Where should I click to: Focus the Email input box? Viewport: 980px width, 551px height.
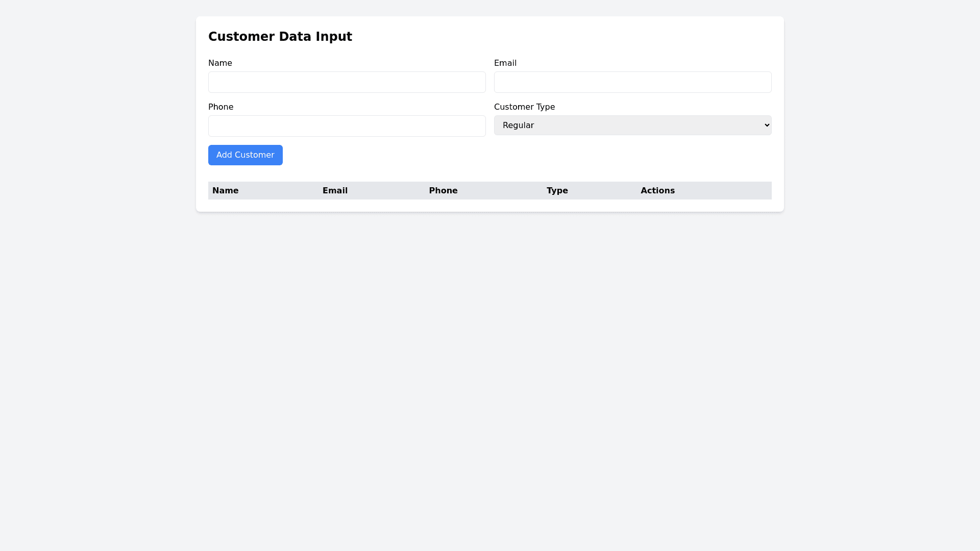[632, 82]
